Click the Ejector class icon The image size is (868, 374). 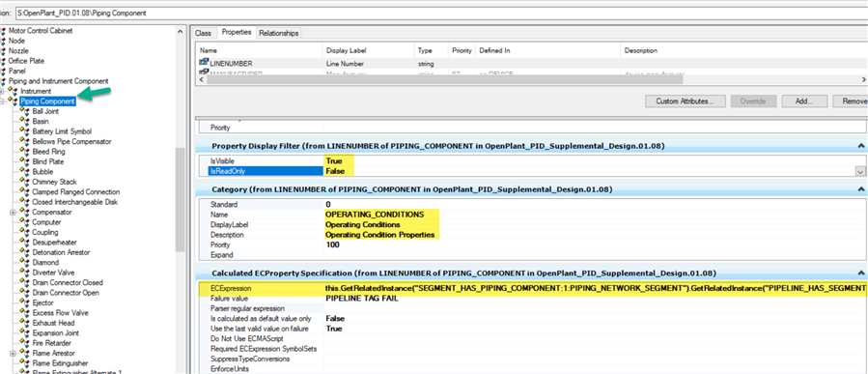[25, 302]
